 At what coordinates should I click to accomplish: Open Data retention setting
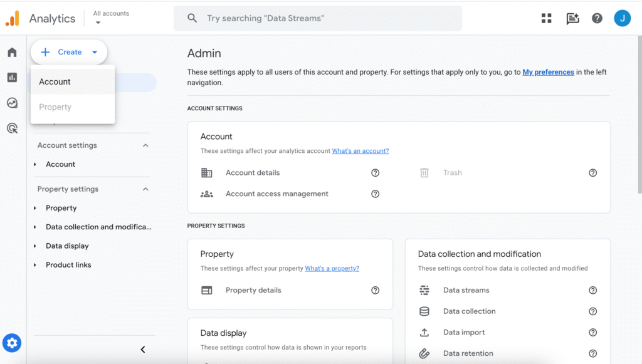[x=468, y=353]
